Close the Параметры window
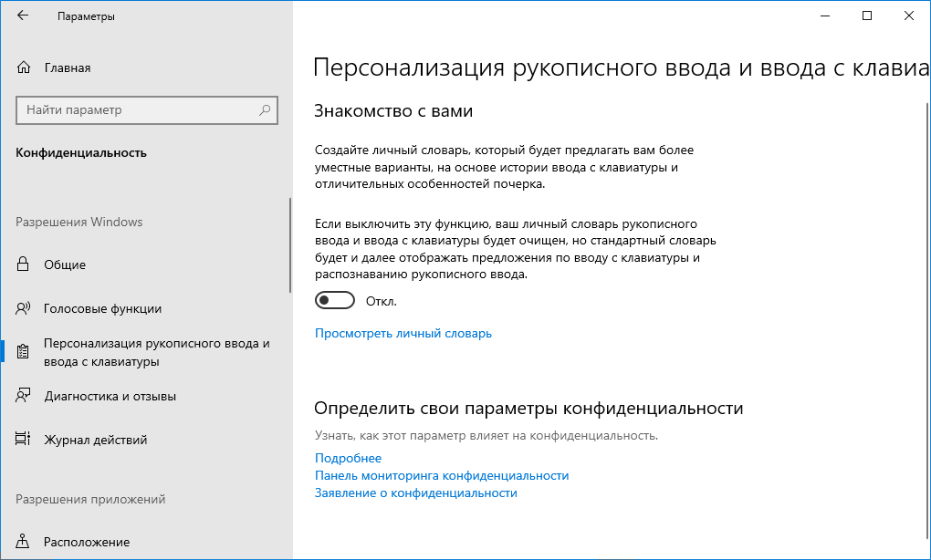 [x=908, y=16]
